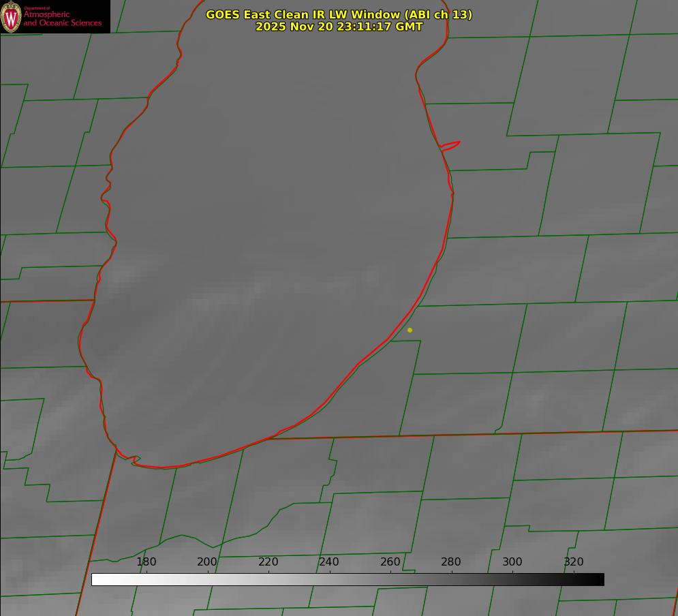
Task: Click the 220 colorbar tick label
Action: [x=268, y=561]
